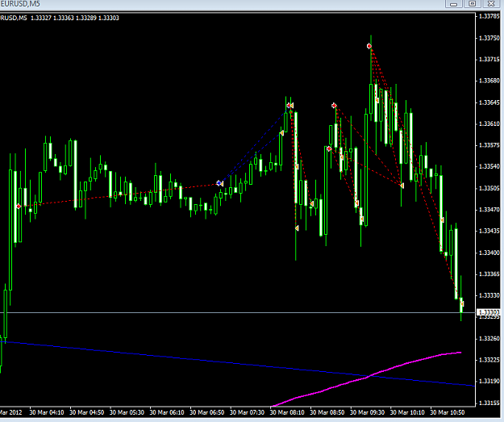This screenshot has height=422, width=504.
Task: Click price scale label 1.33365
Action: pyautogui.click(x=489, y=274)
